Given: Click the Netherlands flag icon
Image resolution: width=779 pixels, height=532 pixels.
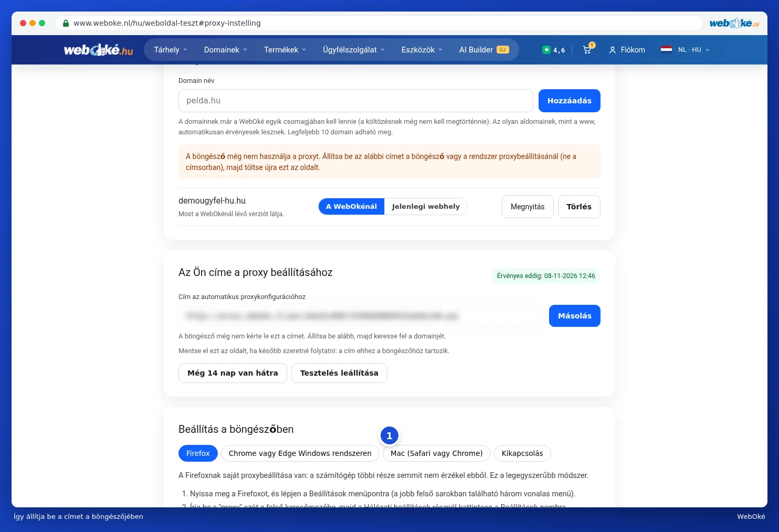Looking at the screenshot, I should pyautogui.click(x=666, y=50).
